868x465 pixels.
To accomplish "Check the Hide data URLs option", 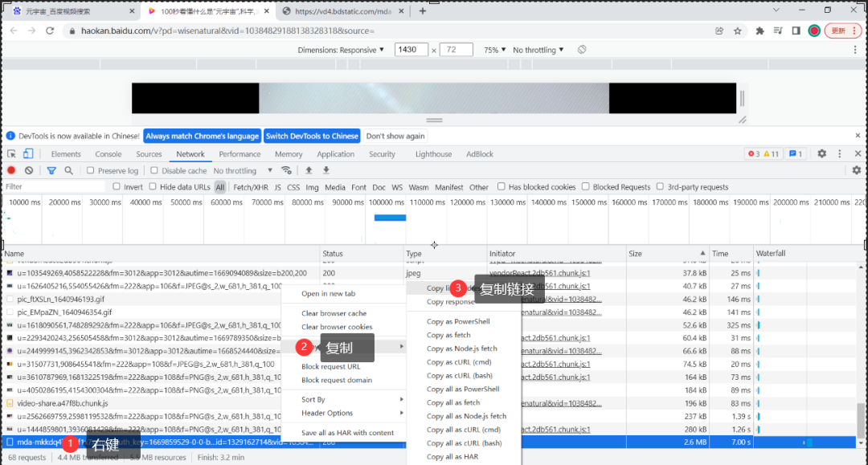I will point(154,187).
